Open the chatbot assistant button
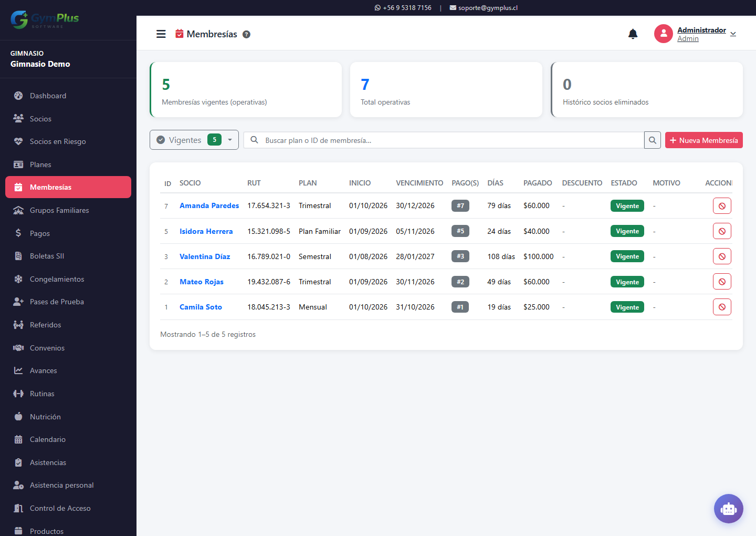The image size is (756, 536). click(729, 509)
